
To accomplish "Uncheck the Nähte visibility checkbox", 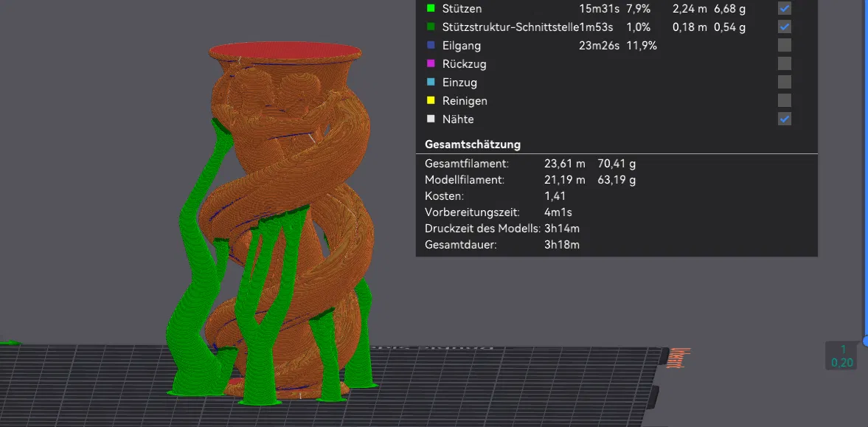I will (x=784, y=119).
